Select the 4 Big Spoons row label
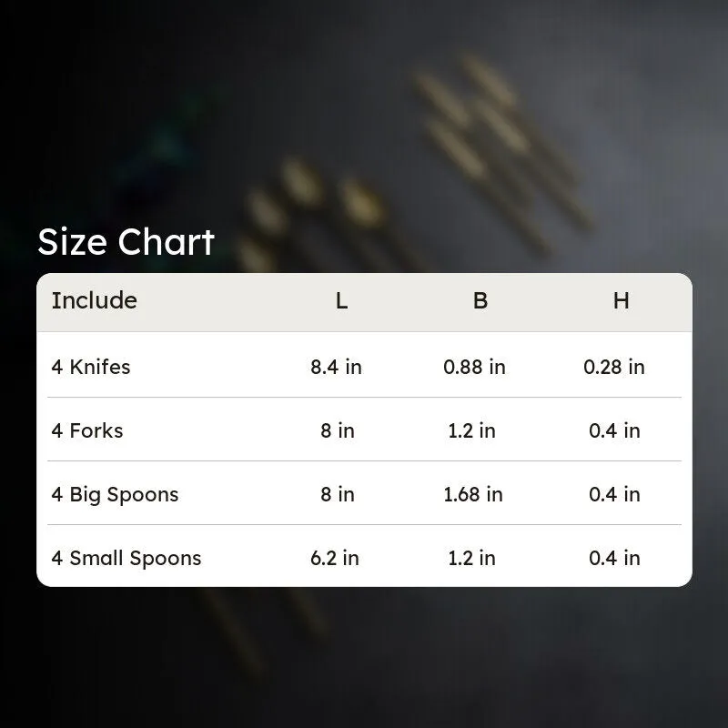 pos(115,495)
